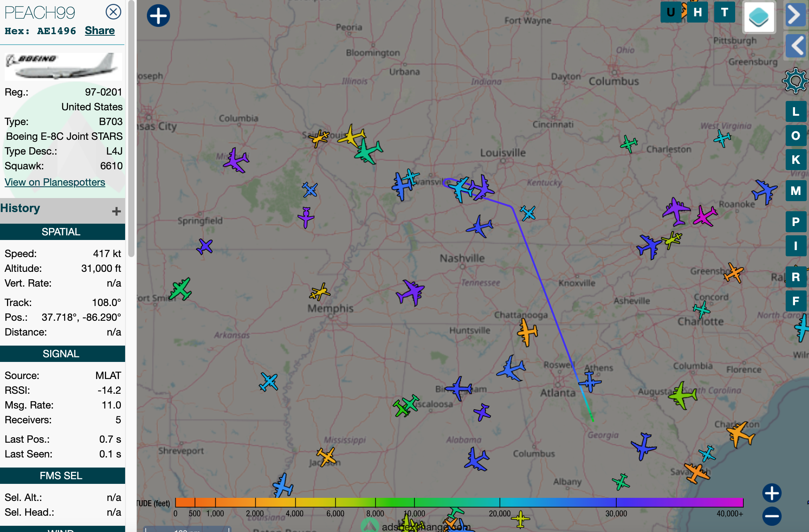Click the right chevron sidebar button
This screenshot has height=532, width=809.
click(x=795, y=15)
